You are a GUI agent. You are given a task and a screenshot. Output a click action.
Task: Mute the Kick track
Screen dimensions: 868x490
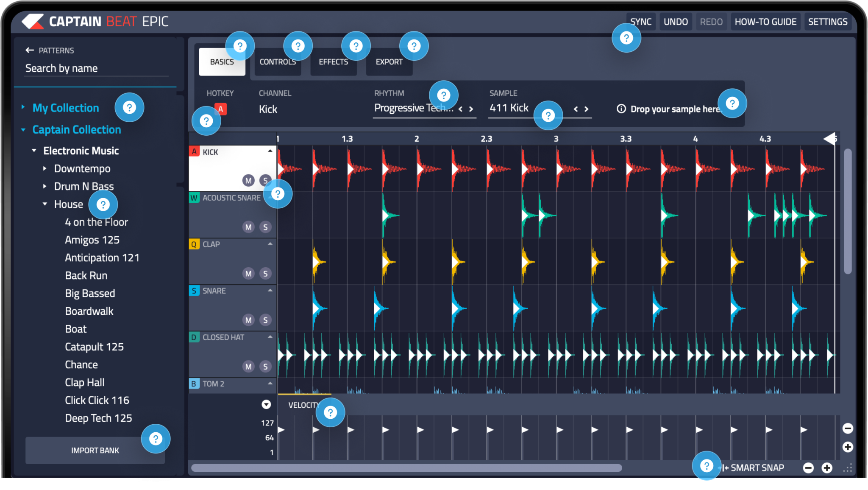[x=248, y=181]
